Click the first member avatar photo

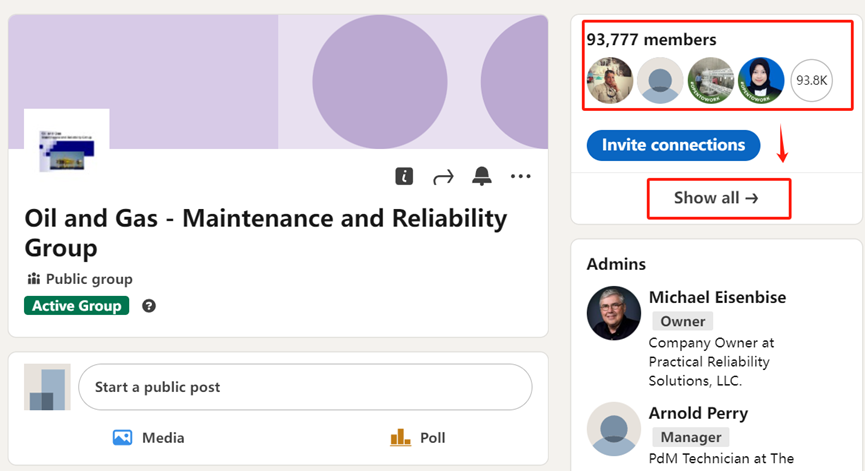pyautogui.click(x=609, y=81)
